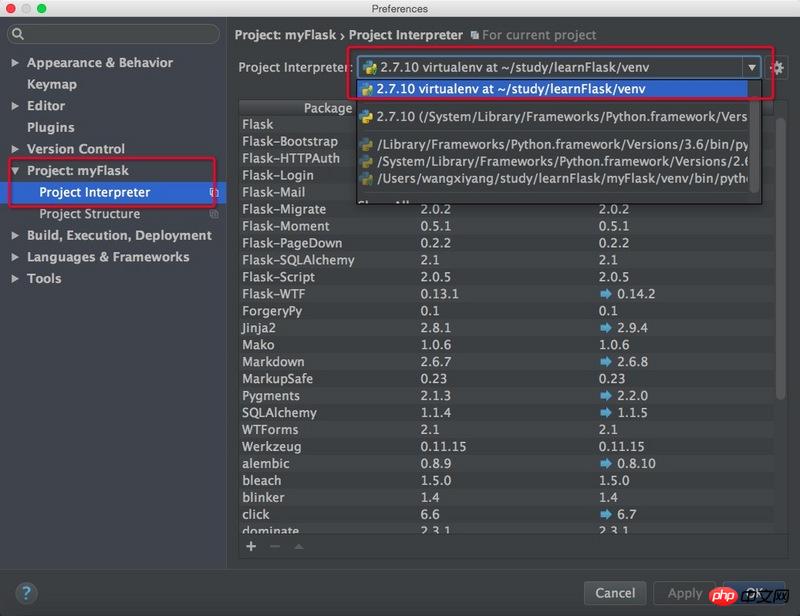Click the interpreter settings gear icon
Screen dimensions: 800x616
pyautogui.click(x=778, y=68)
